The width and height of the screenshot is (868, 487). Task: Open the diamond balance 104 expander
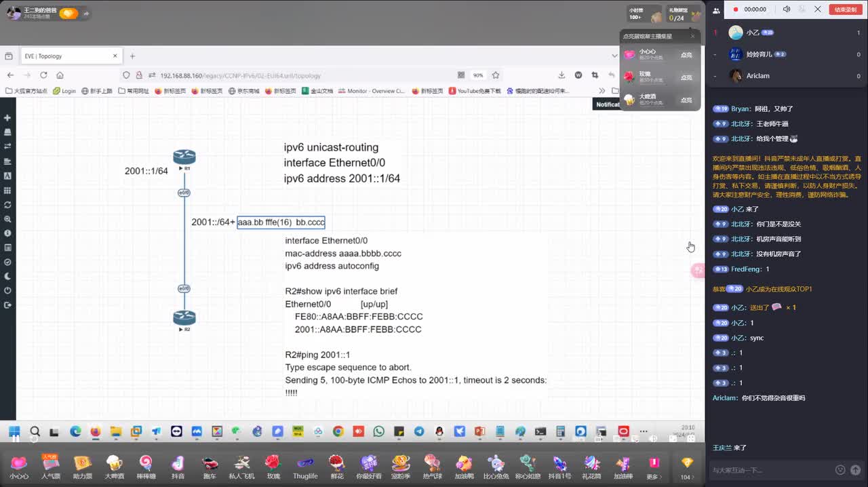687,467
